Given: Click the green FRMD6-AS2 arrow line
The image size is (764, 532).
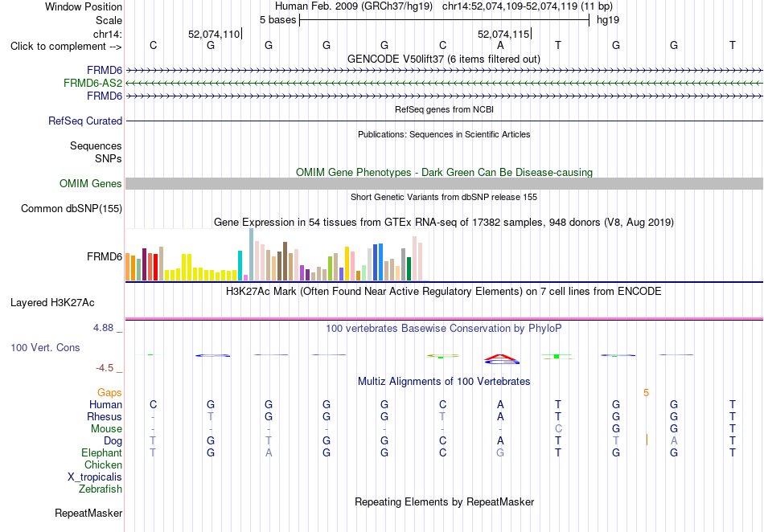Looking at the screenshot, I should pos(445,84).
